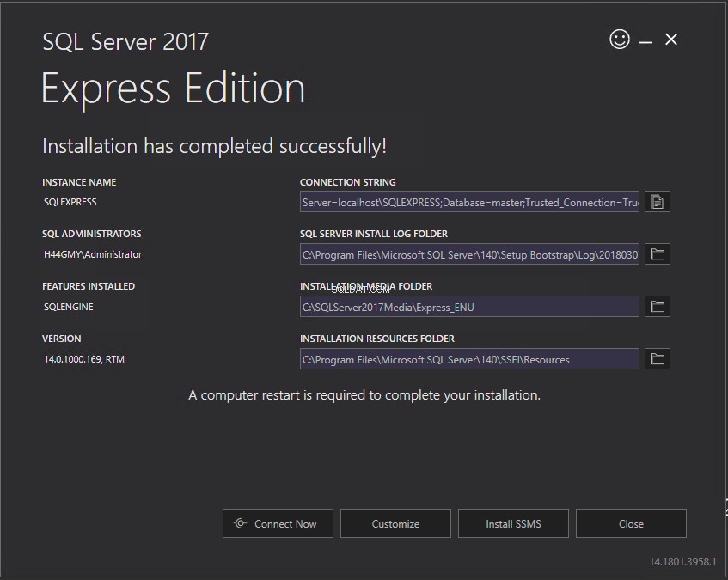
Task: Minimize the SQL Server installer window
Action: coord(645,42)
